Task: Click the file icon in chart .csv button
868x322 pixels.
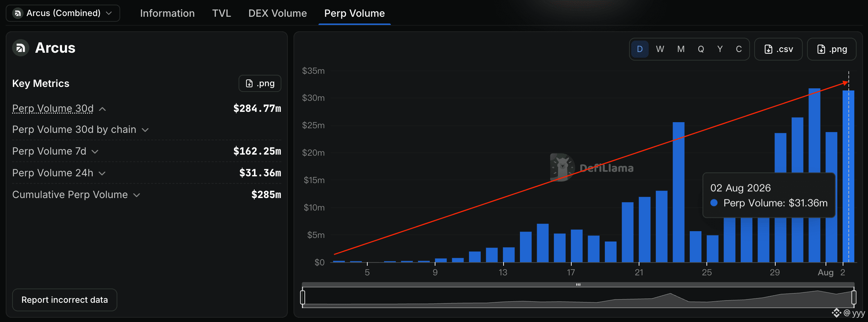Action: pyautogui.click(x=769, y=49)
